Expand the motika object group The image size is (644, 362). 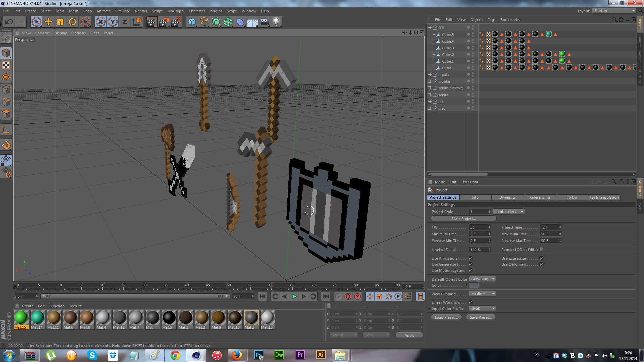[429, 81]
